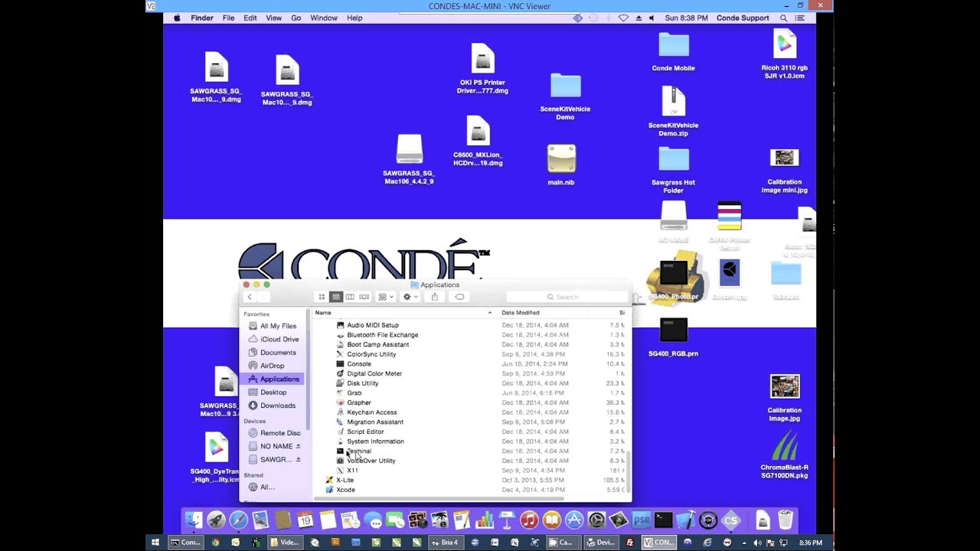The width and height of the screenshot is (980, 551).
Task: Open Messages bubble icon in Dock
Action: point(373,520)
